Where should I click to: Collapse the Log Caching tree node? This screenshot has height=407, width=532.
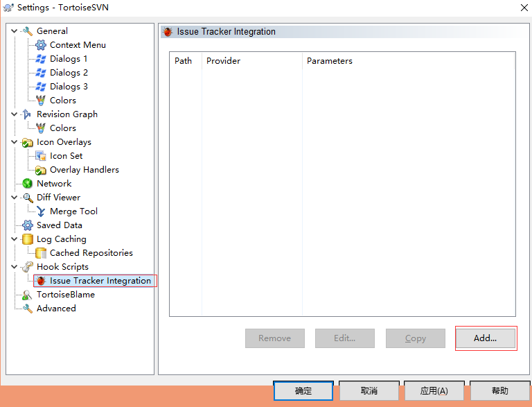(x=14, y=239)
